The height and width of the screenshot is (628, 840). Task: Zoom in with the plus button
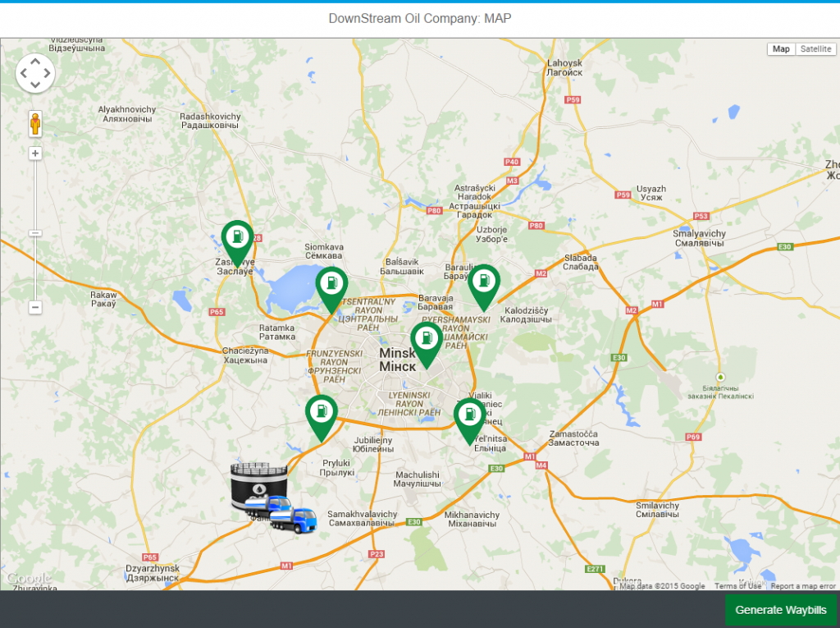(35, 154)
